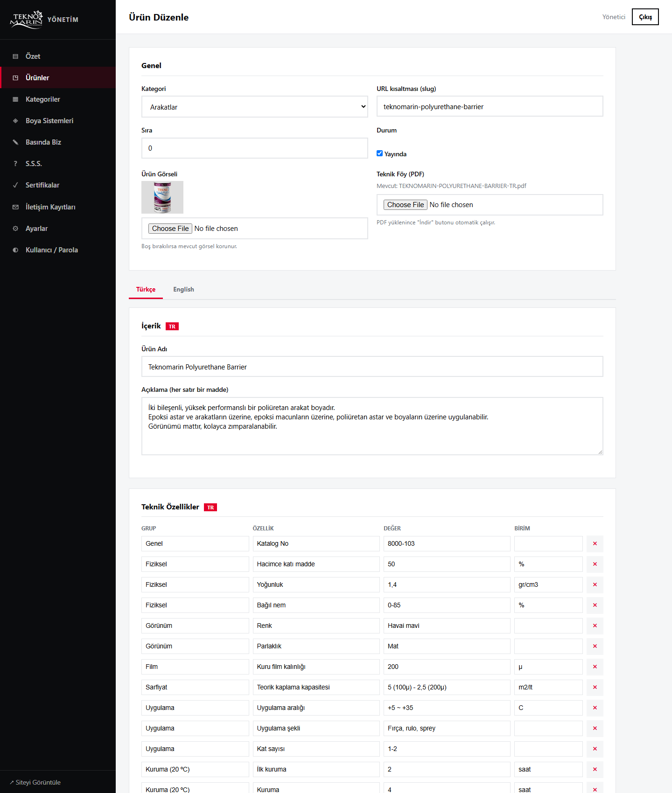
Task: Click the Özet sidebar icon
Action: tap(15, 56)
